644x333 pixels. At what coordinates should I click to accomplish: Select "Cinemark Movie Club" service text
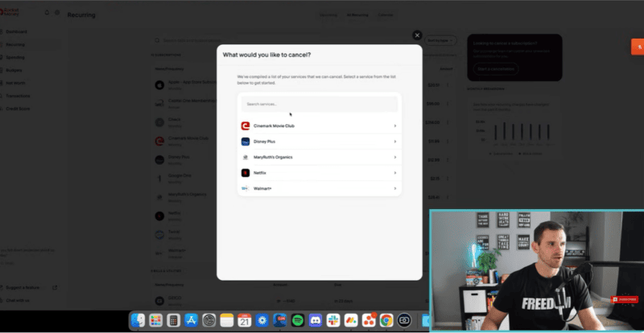point(274,126)
